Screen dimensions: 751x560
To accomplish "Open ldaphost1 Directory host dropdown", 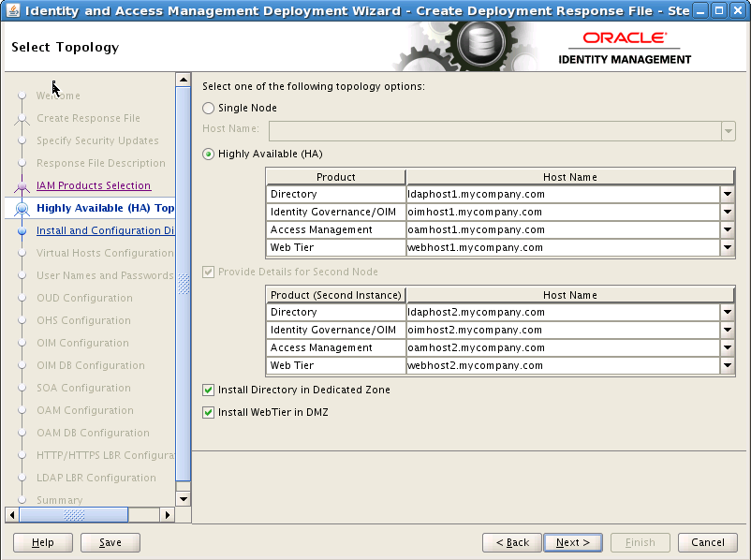I will tap(727, 195).
